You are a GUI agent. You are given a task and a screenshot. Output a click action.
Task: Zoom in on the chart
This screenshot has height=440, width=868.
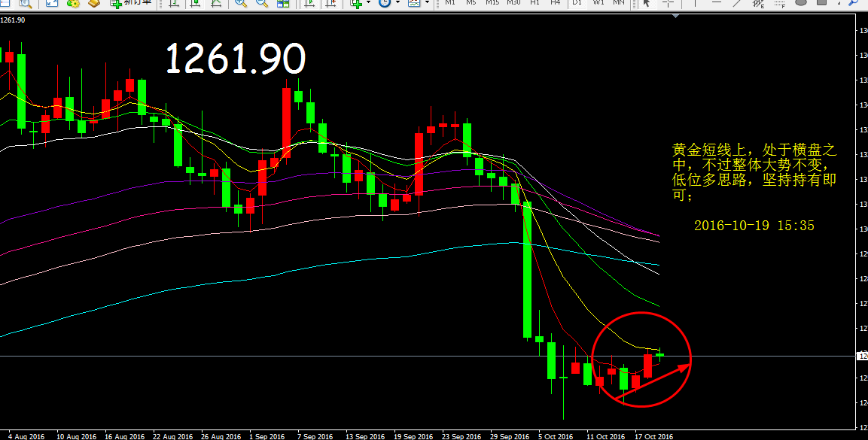click(241, 3)
